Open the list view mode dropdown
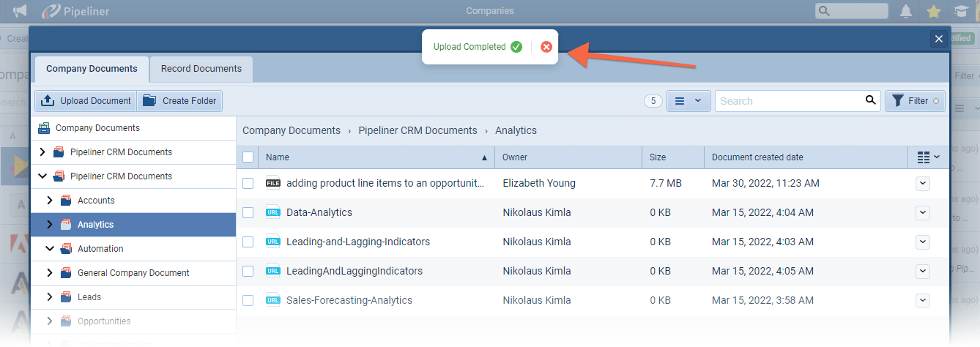Image resolution: width=980 pixels, height=347 pixels. pyautogui.click(x=688, y=101)
